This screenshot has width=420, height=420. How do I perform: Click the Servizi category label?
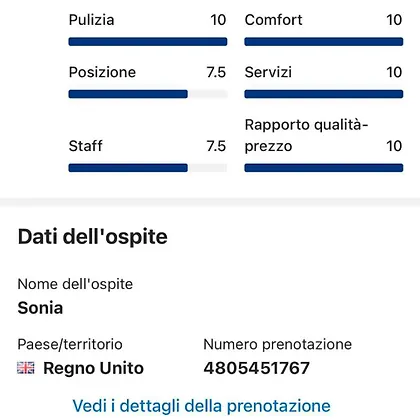click(x=268, y=72)
